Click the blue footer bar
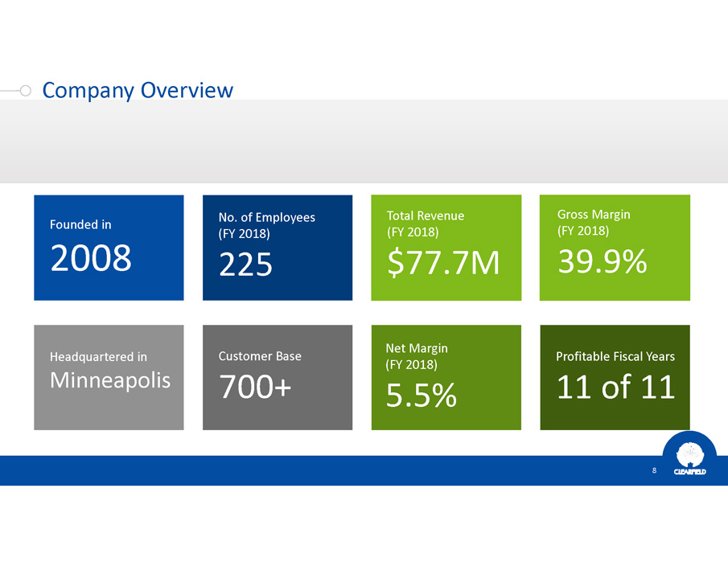The image size is (728, 562). 322,470
